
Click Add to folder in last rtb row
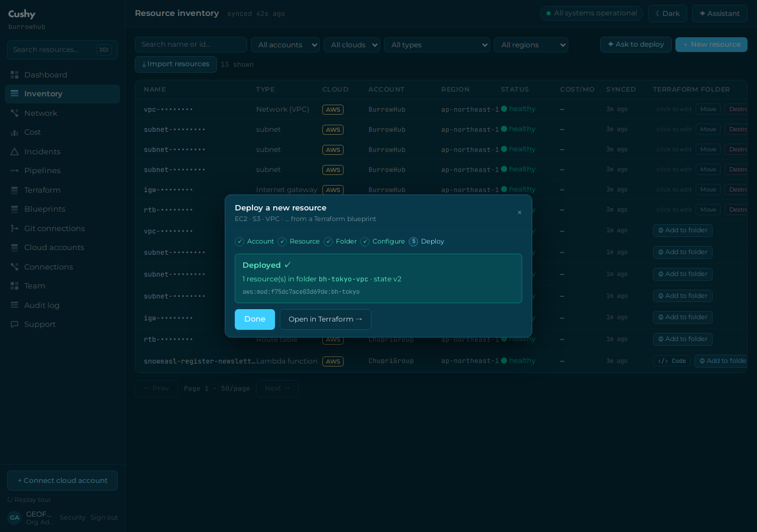pyautogui.click(x=682, y=339)
